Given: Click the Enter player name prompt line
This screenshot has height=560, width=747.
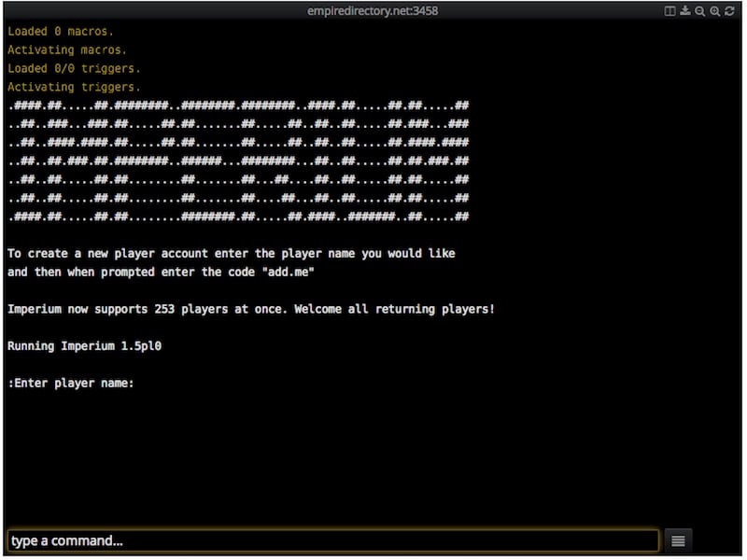Looking at the screenshot, I should [x=75, y=383].
